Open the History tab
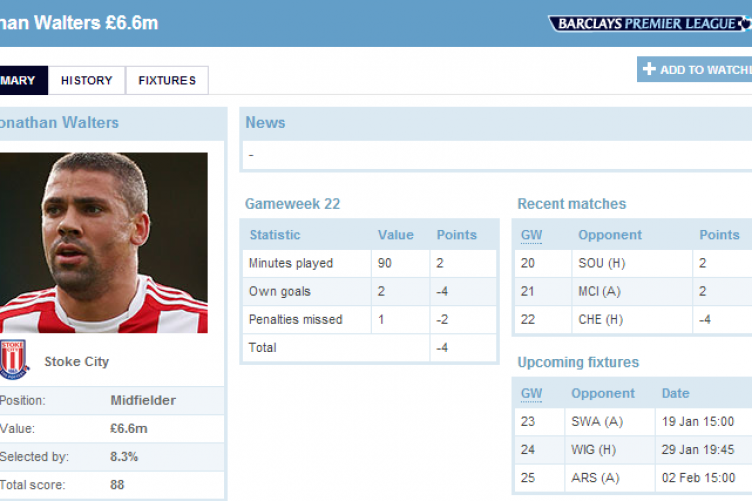Image resolution: width=752 pixels, height=501 pixels. pyautogui.click(x=86, y=81)
